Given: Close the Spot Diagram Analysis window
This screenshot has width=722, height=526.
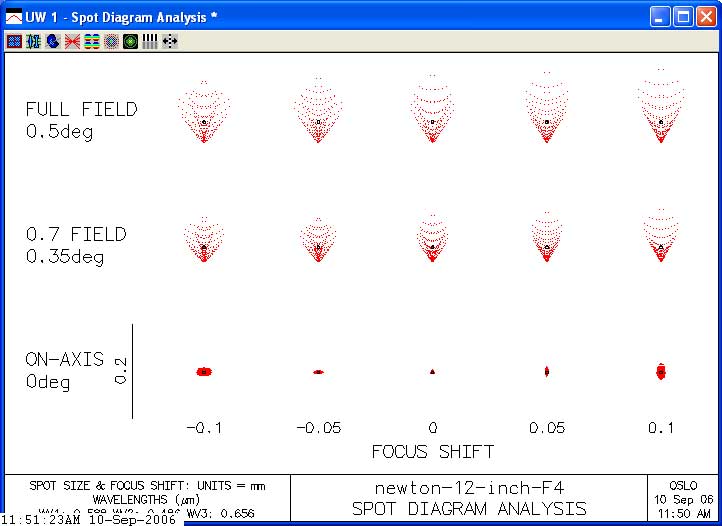Looking at the screenshot, I should click(x=705, y=17).
